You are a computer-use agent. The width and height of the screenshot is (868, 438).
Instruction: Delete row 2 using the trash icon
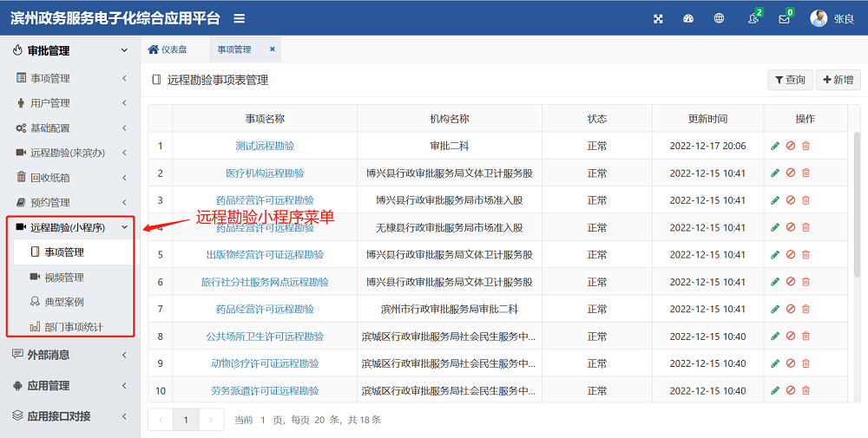click(806, 173)
